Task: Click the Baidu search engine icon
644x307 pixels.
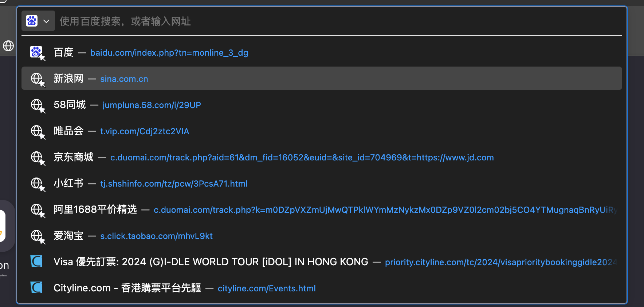Action: (32, 21)
